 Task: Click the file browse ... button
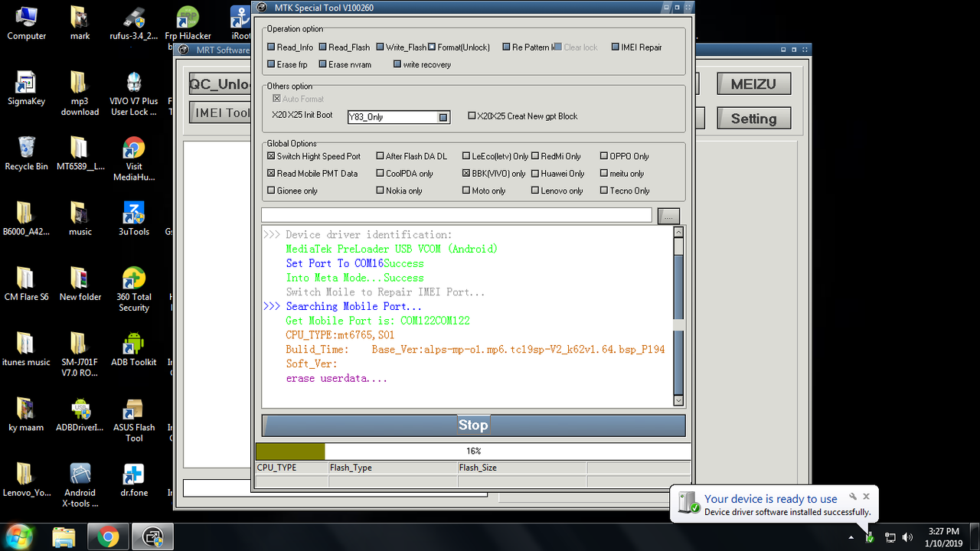coord(668,216)
